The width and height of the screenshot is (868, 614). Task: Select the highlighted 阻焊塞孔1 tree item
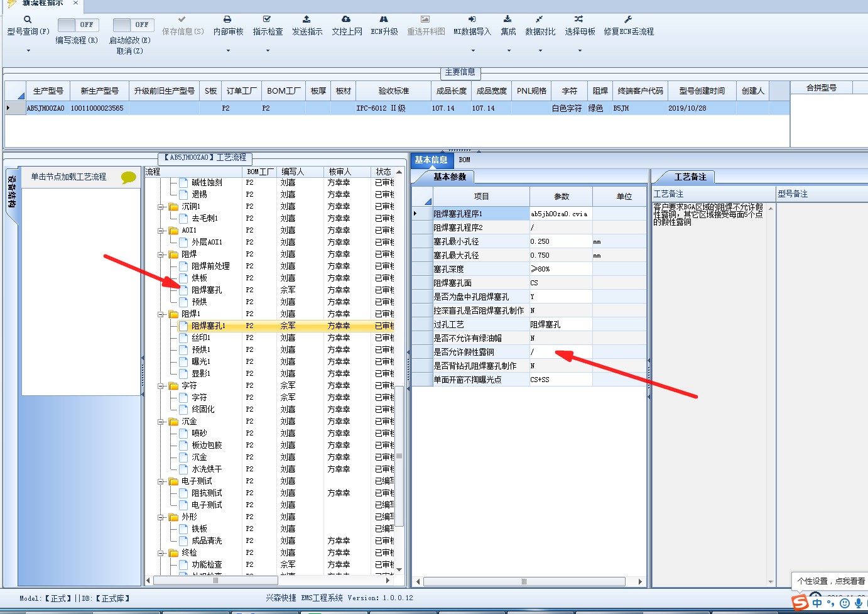tap(208, 326)
